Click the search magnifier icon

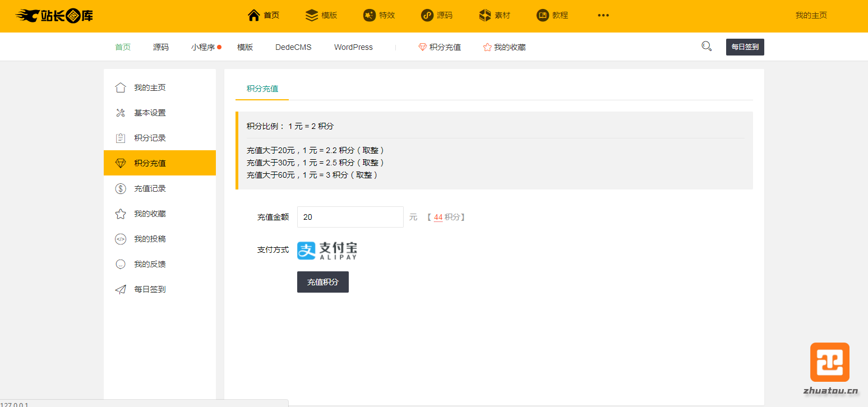coord(707,47)
